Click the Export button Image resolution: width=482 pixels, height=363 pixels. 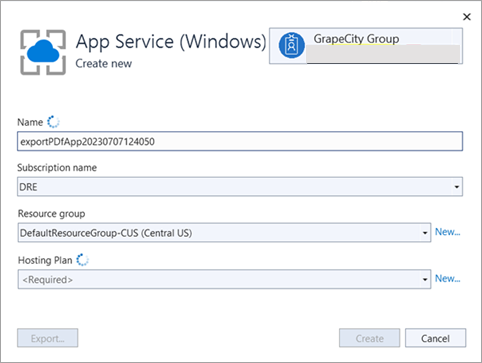tap(48, 338)
